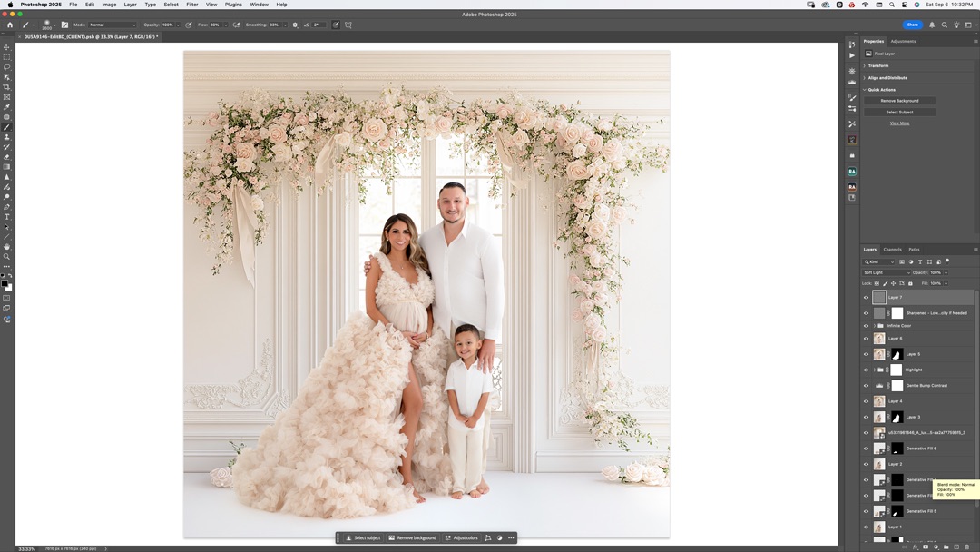Open the Histogram panel icon

(x=852, y=82)
